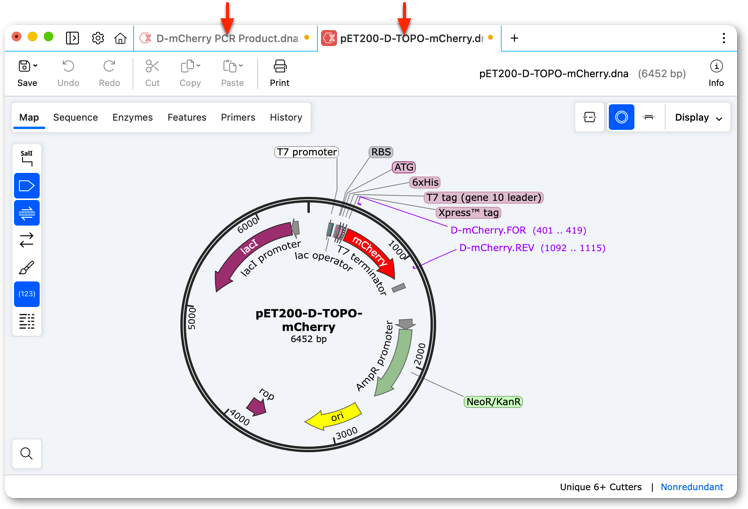Image resolution: width=748 pixels, height=509 pixels.
Task: Click the Paste icon
Action: click(230, 66)
